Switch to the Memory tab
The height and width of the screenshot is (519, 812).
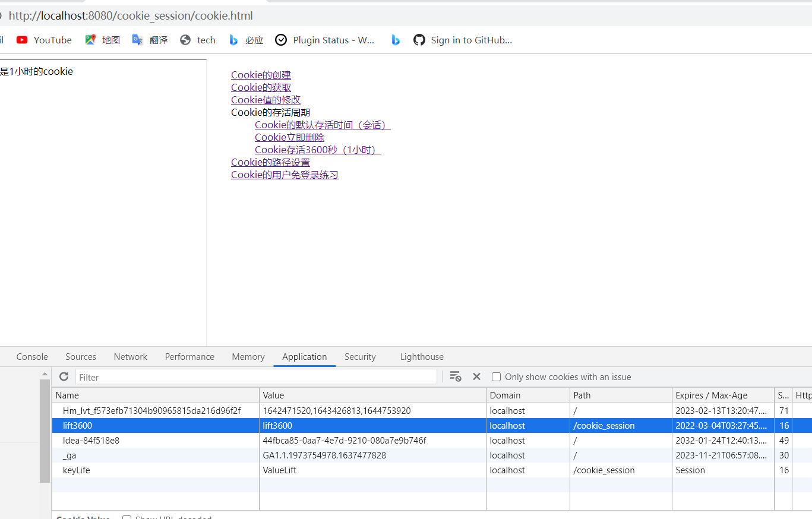pos(248,357)
